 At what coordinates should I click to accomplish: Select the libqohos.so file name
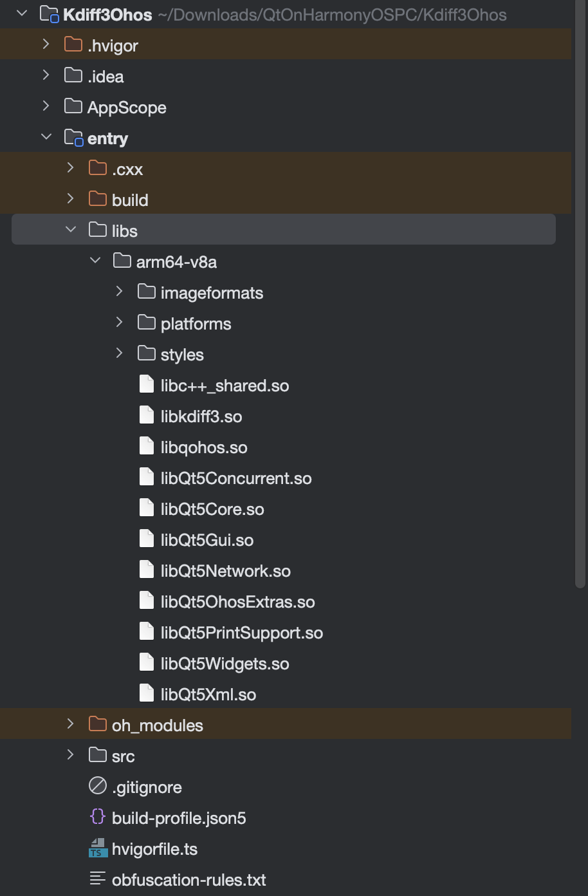coord(204,447)
